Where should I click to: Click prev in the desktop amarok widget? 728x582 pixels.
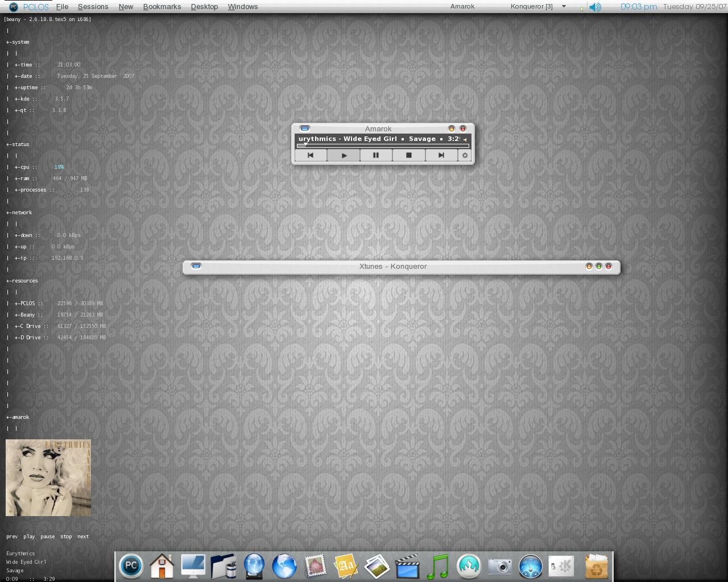(x=12, y=537)
